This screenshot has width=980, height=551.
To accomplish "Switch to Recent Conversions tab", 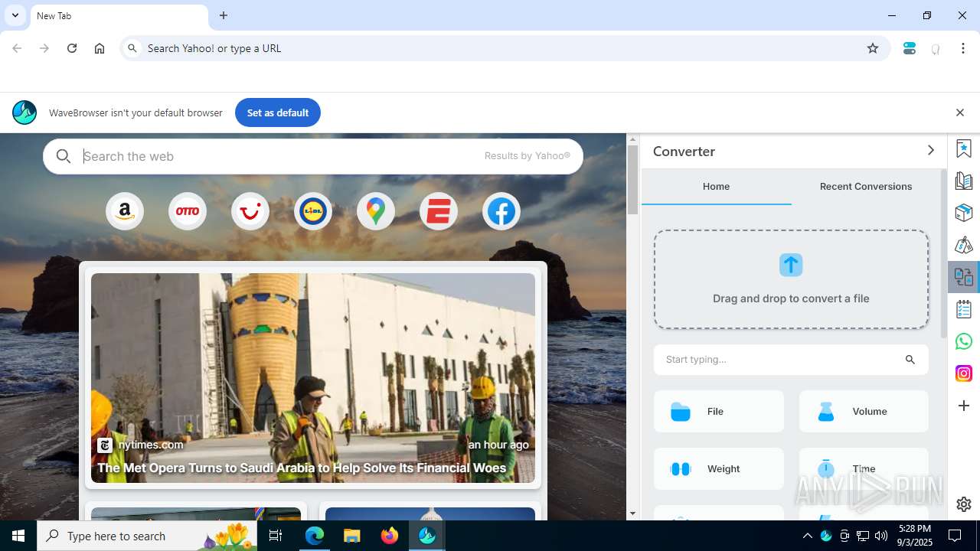I will (x=866, y=187).
